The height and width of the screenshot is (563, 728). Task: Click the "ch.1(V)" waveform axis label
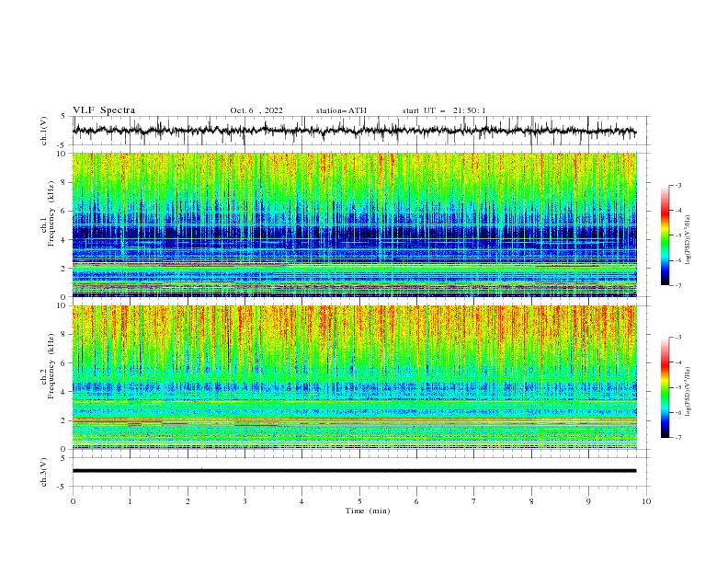pos(44,131)
